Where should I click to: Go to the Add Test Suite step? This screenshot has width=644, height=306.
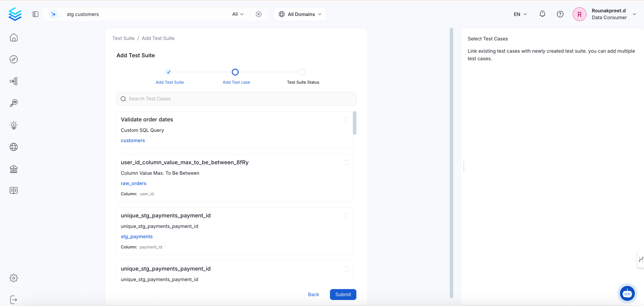click(169, 82)
